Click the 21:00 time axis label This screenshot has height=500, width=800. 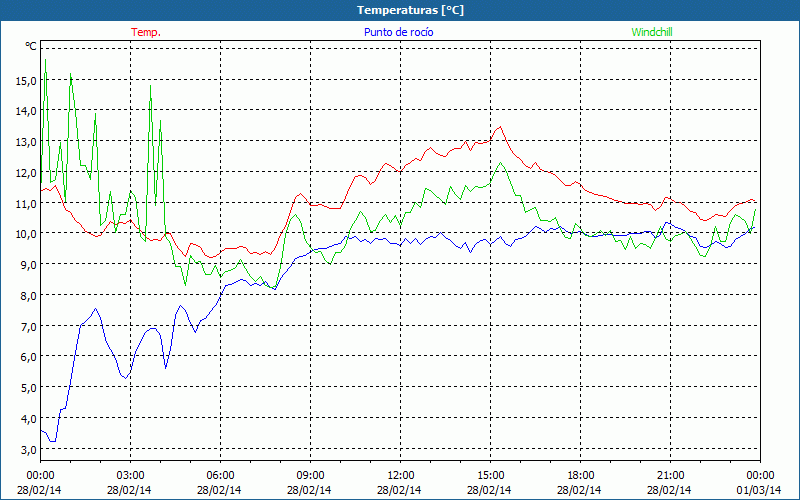pos(670,476)
